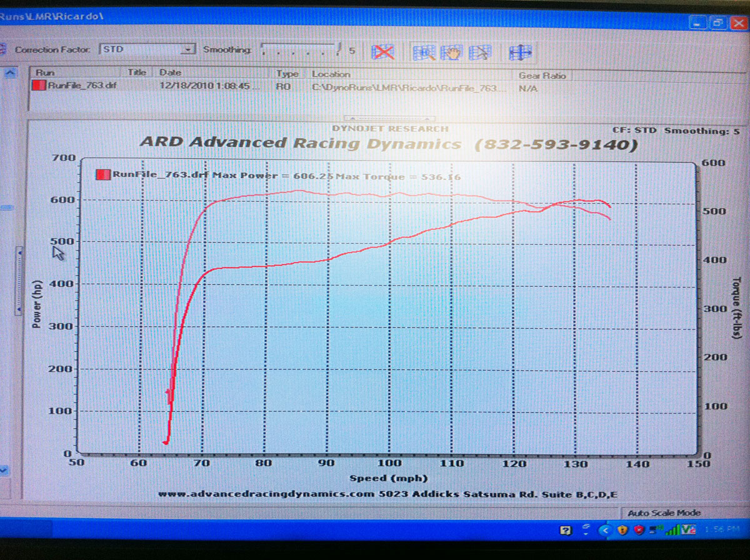Click the horizontal axis scale arrows icon
The height and width of the screenshot is (560, 750).
click(x=519, y=52)
